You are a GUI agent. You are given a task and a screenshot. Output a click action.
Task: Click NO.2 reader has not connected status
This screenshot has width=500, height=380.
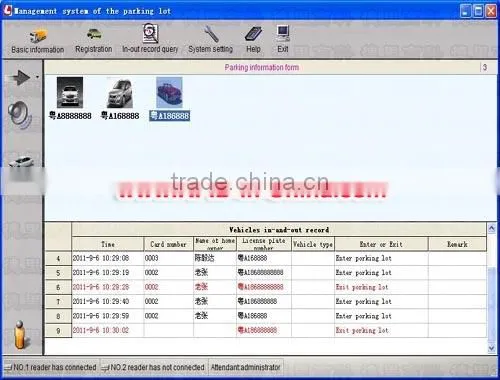[154, 367]
